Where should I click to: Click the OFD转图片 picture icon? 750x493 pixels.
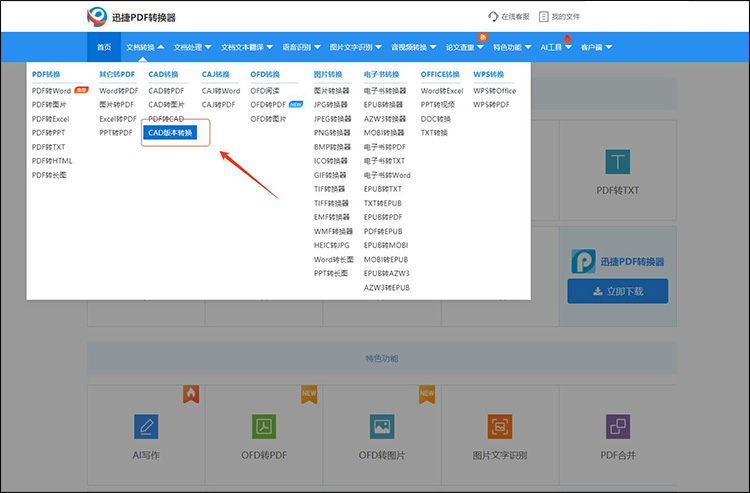[382, 427]
